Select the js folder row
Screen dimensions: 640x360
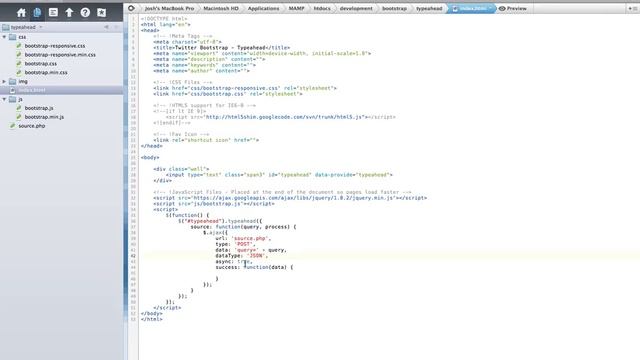pyautogui.click(x=61, y=100)
